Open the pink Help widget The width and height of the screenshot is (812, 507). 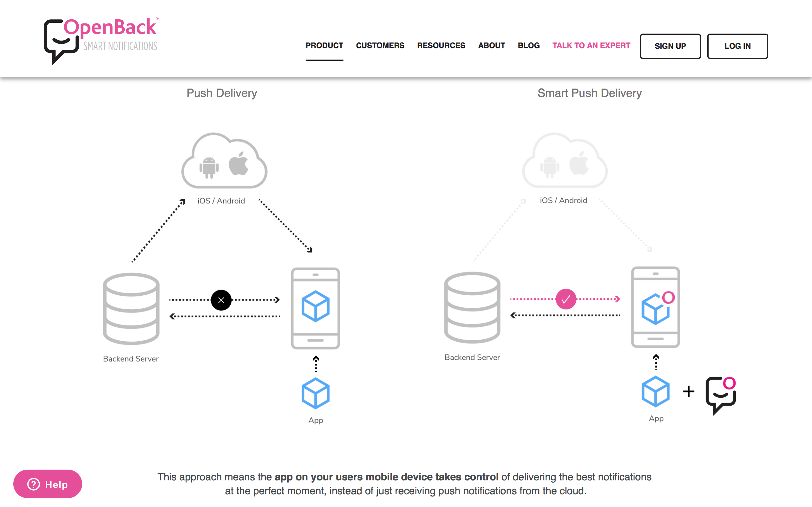(x=48, y=484)
